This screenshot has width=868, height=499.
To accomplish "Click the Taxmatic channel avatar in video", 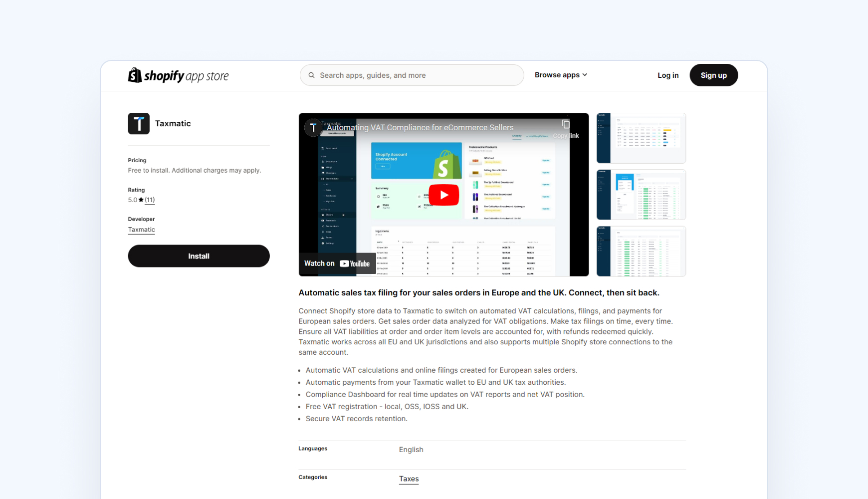I will tap(313, 127).
